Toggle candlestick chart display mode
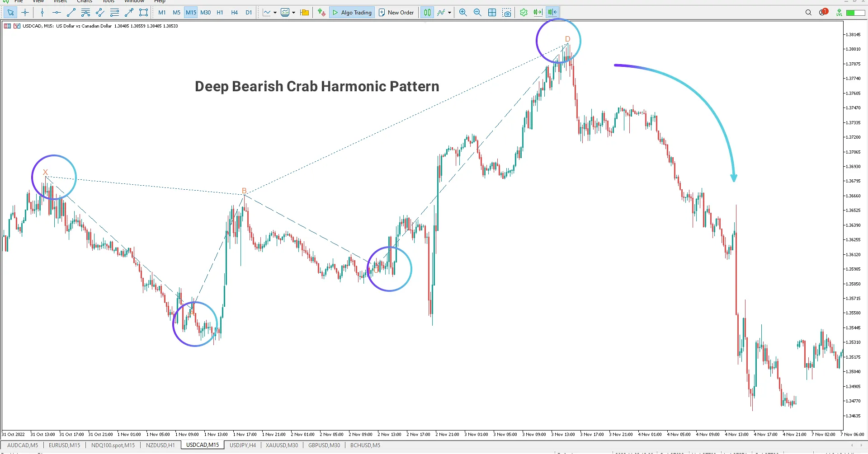 (427, 12)
